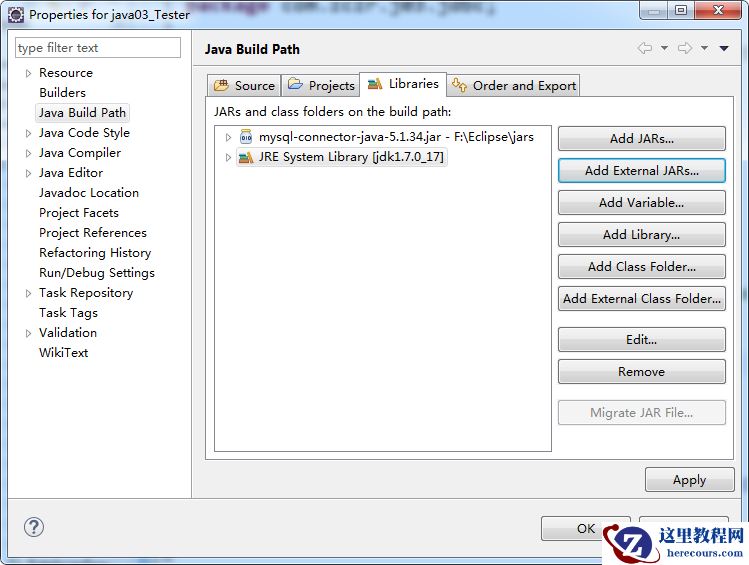Click Add External JARs... button
Screen dimensions: 749x565
coord(642,171)
